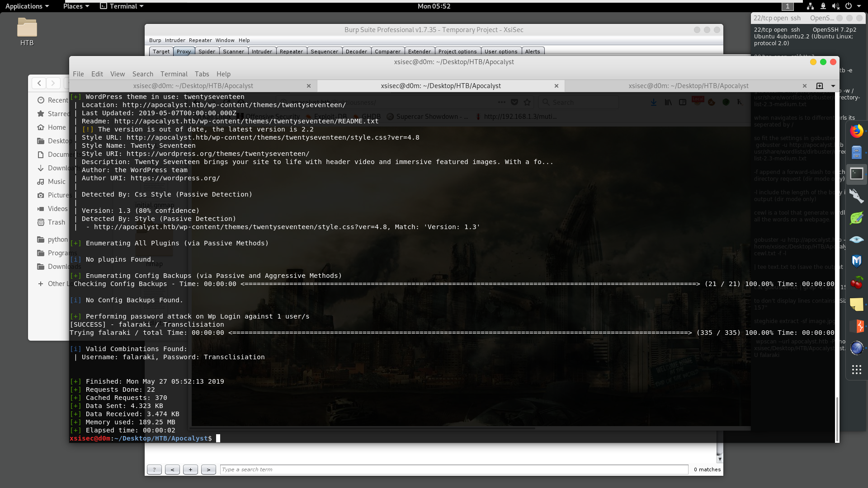The height and width of the screenshot is (488, 868).
Task: Click Burp's previous match button
Action: [x=172, y=469]
